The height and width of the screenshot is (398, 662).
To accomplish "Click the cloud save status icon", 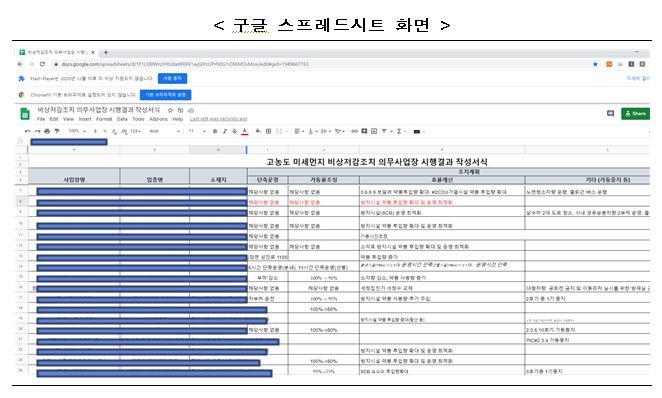I will click(191, 110).
